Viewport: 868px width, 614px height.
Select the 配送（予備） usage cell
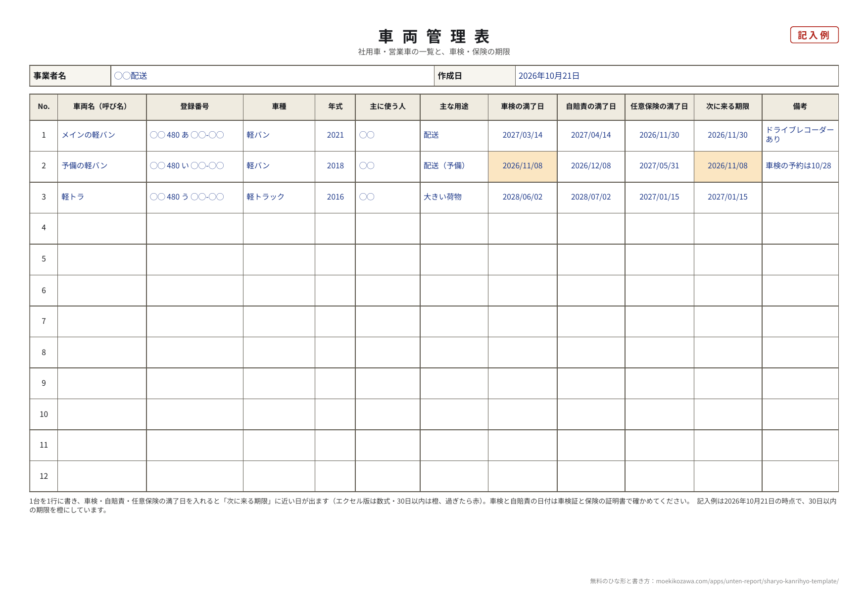pyautogui.click(x=454, y=166)
